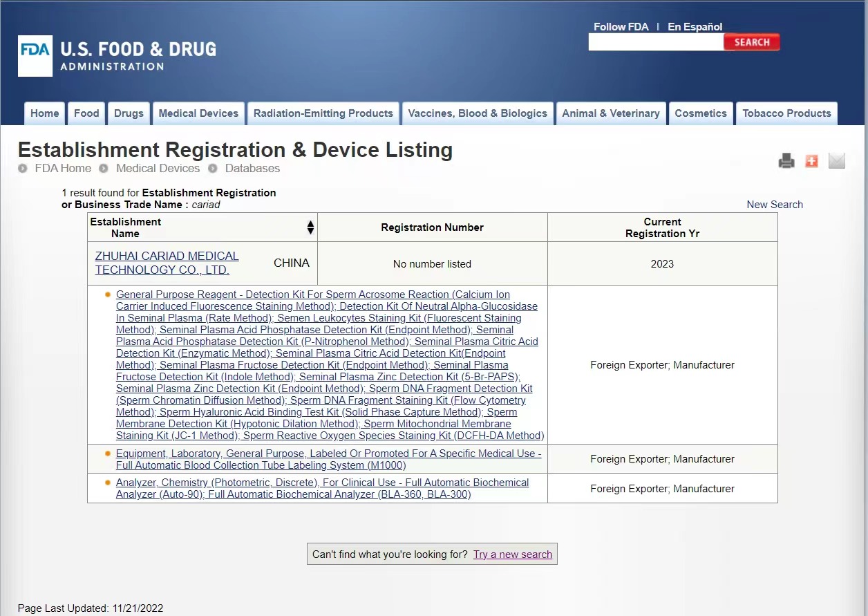Click the Registration Number column header
The height and width of the screenshot is (616, 868).
point(433,227)
